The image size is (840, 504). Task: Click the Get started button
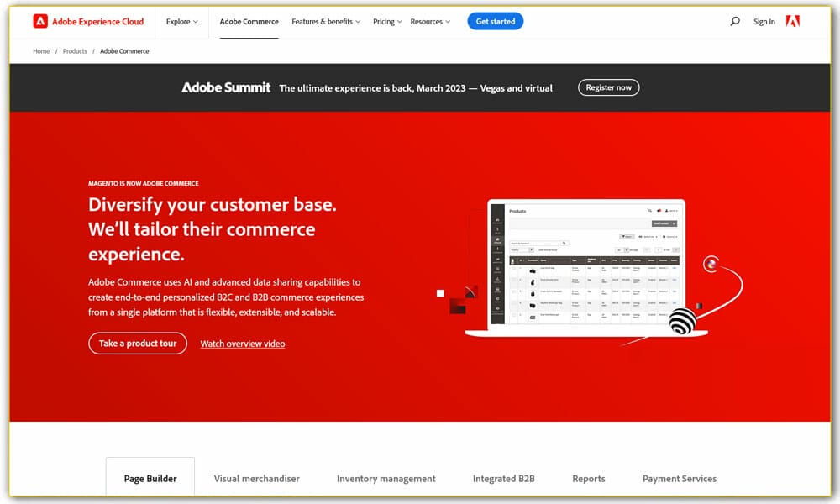click(496, 22)
